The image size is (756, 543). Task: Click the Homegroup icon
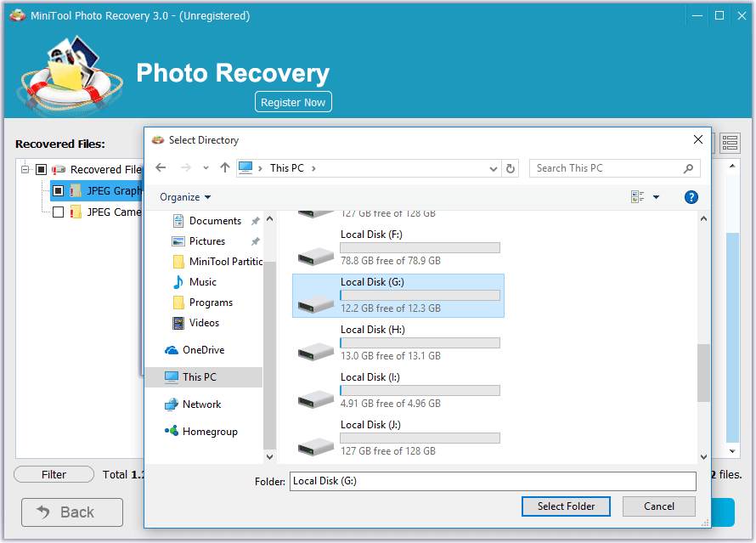pyautogui.click(x=171, y=431)
